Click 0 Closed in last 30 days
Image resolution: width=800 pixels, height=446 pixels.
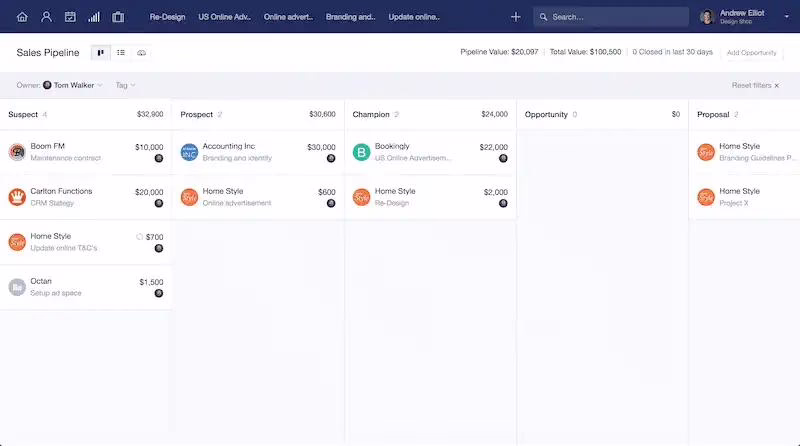(x=672, y=52)
